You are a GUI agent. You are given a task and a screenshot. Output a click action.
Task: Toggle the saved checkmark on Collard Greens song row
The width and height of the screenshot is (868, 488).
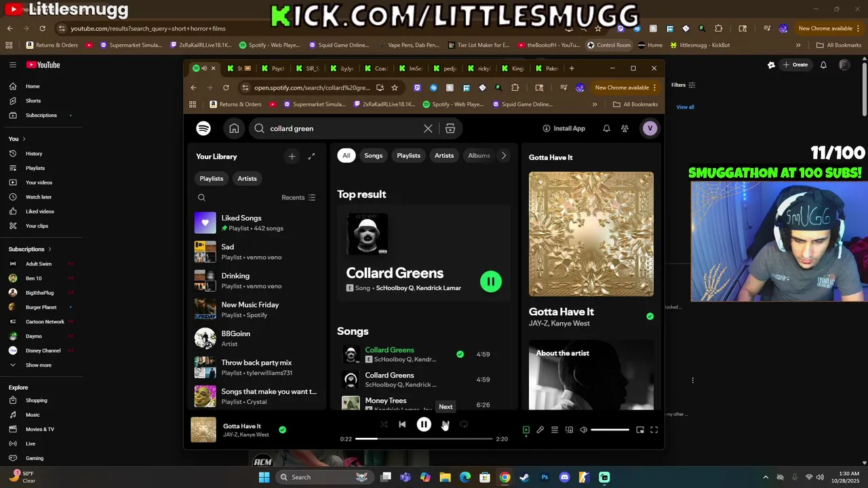(460, 354)
